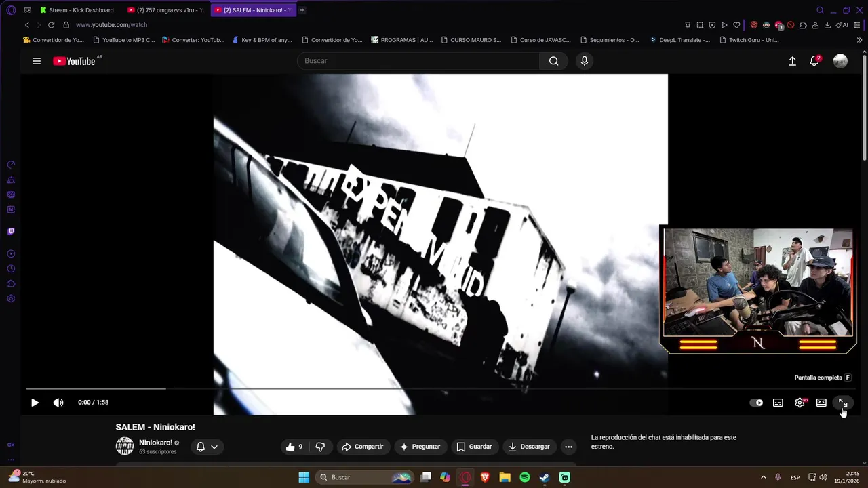Click the Windows taskbar Buscar search box

[x=365, y=477]
